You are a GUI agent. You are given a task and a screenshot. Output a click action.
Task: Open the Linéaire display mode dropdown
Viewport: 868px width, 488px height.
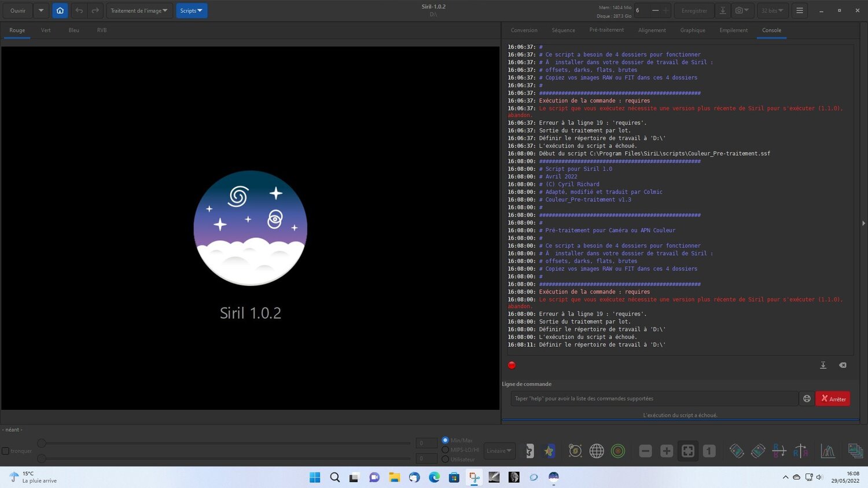499,451
